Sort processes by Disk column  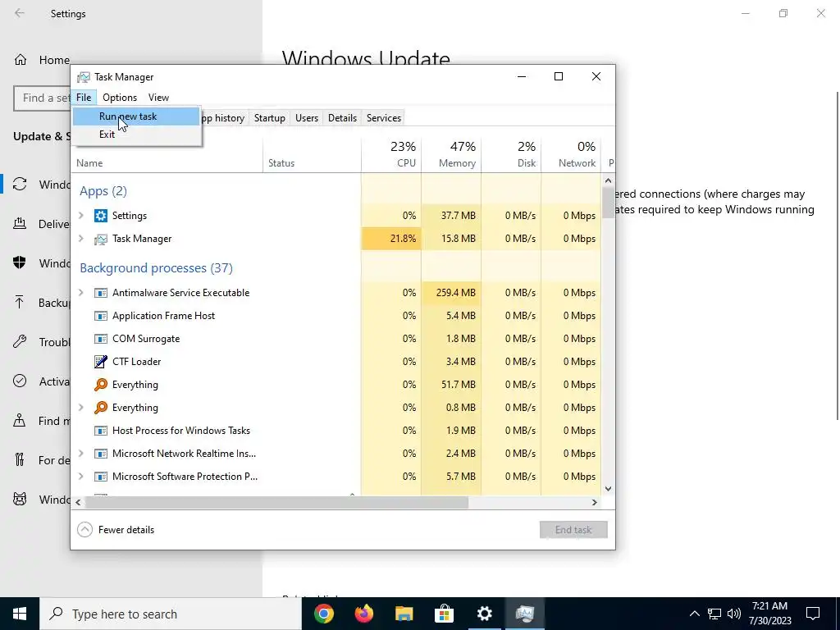(x=512, y=155)
